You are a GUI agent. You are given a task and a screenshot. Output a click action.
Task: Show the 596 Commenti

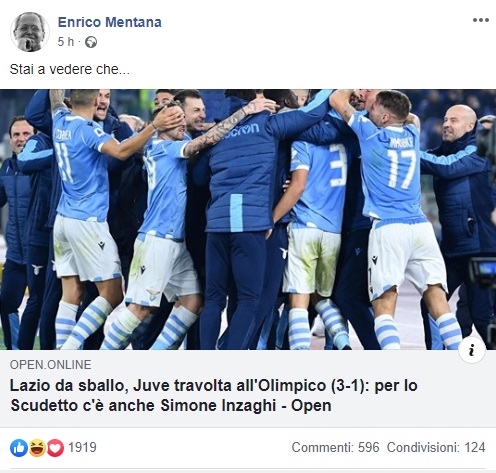click(x=335, y=447)
